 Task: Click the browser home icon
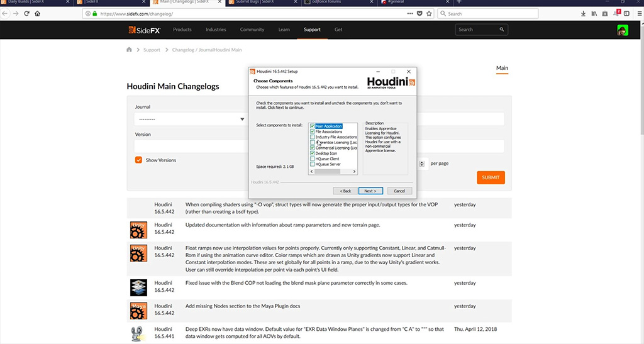click(38, 13)
